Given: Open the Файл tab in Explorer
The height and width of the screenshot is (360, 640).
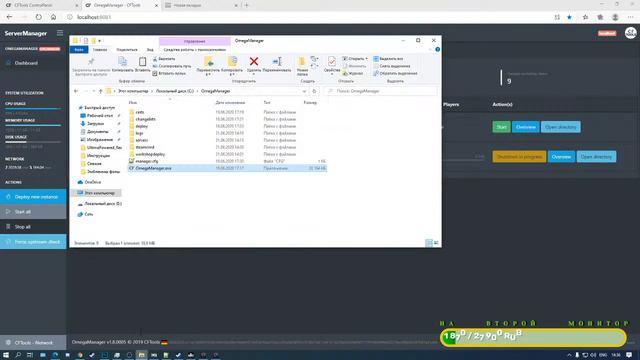Looking at the screenshot, I should 79,49.
